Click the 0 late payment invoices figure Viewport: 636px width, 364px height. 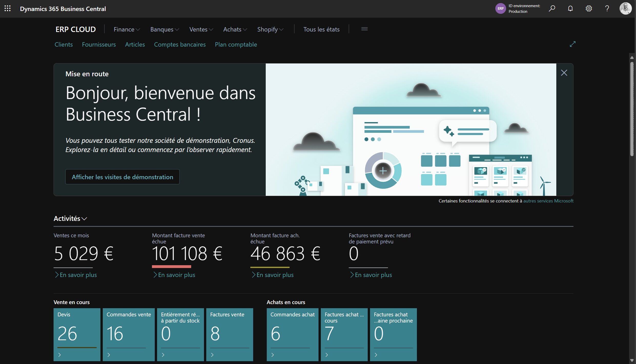pyautogui.click(x=354, y=253)
